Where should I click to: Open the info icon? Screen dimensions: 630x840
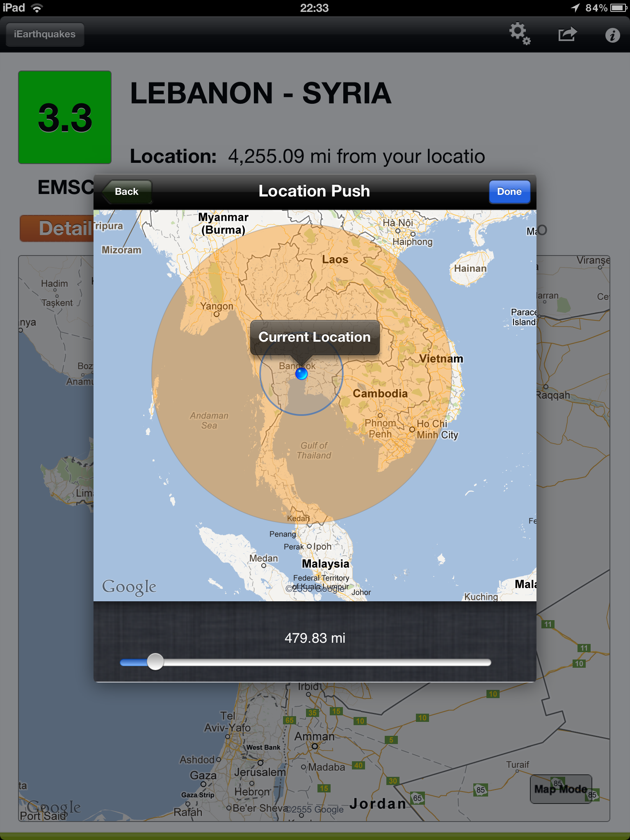coord(612,35)
